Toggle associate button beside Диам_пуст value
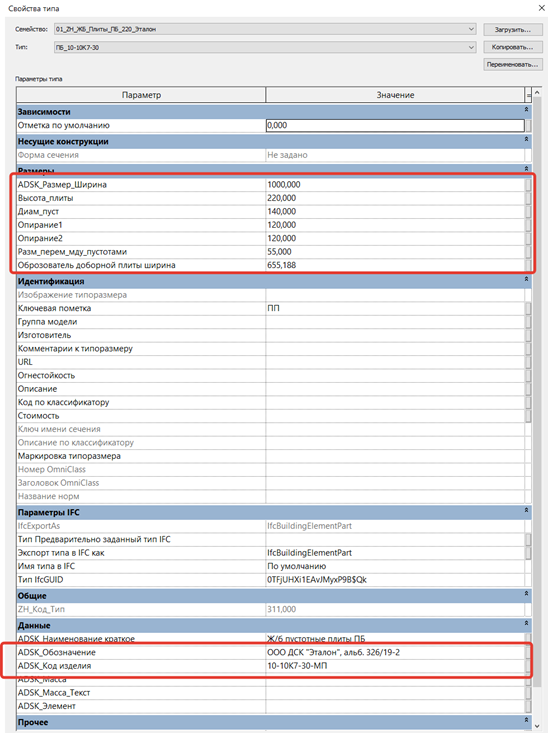The height and width of the screenshot is (733, 548). [x=528, y=212]
